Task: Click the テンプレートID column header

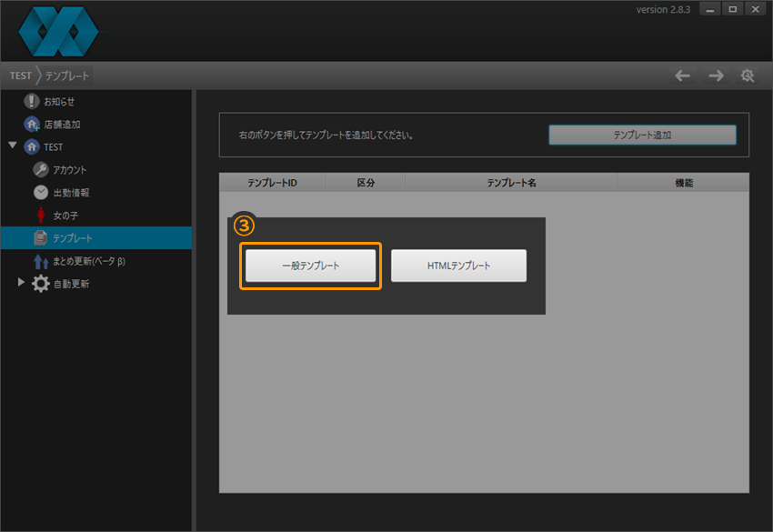Action: [272, 183]
